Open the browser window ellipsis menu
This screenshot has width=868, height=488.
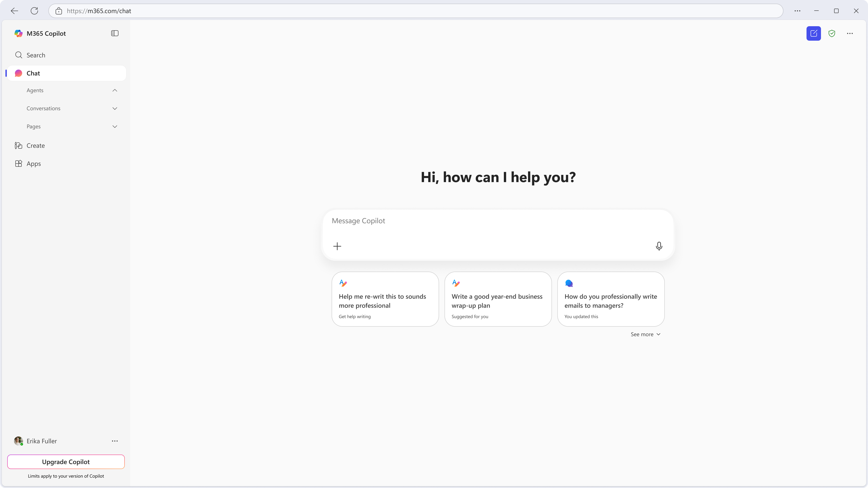[797, 11]
